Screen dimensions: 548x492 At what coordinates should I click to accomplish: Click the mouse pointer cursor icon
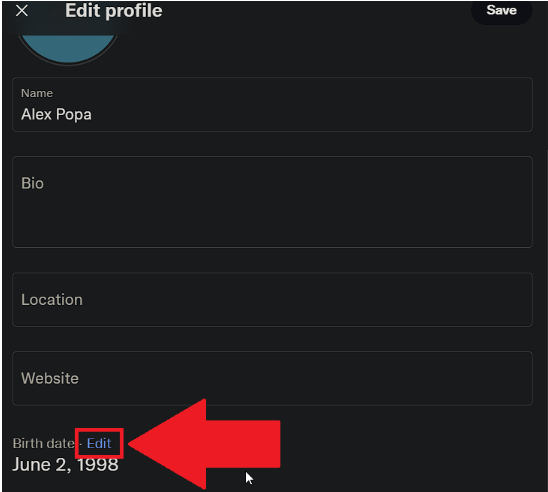[249, 478]
